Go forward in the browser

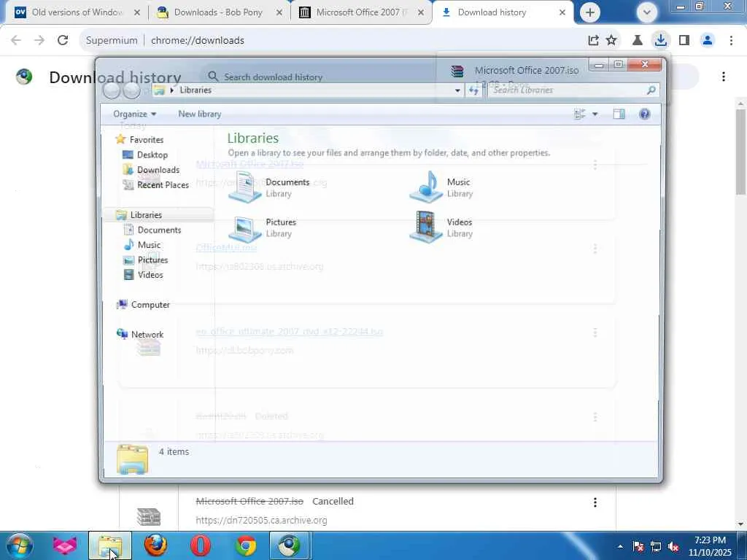(39, 40)
